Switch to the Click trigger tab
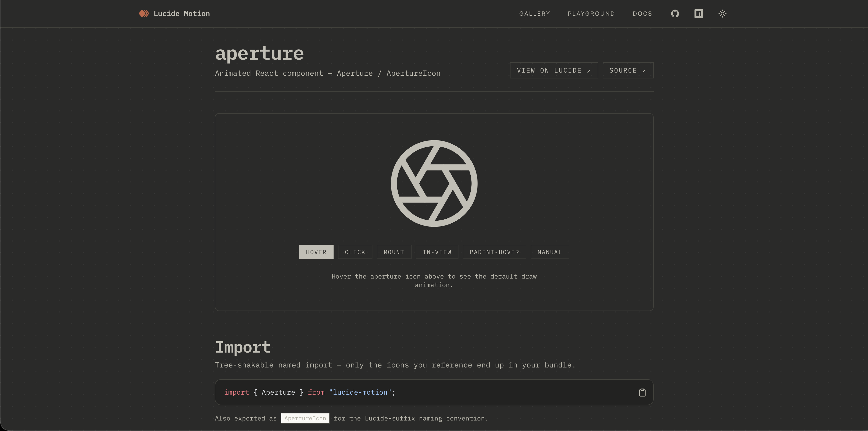The width and height of the screenshot is (868, 431). pyautogui.click(x=355, y=252)
